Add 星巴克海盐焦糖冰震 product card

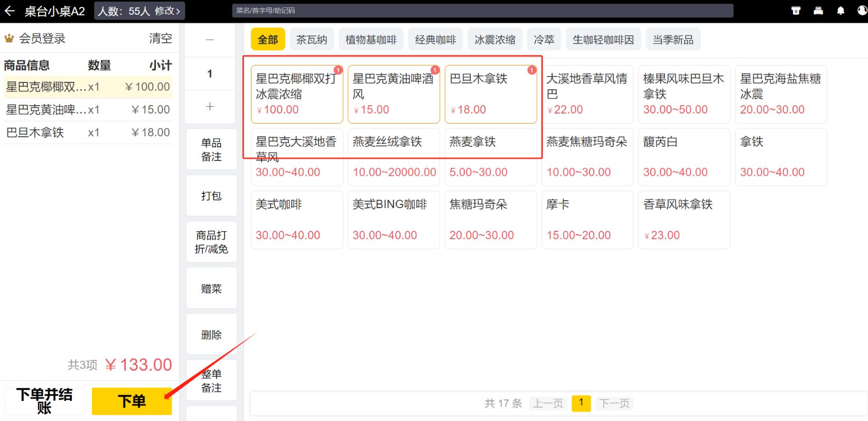(x=781, y=94)
